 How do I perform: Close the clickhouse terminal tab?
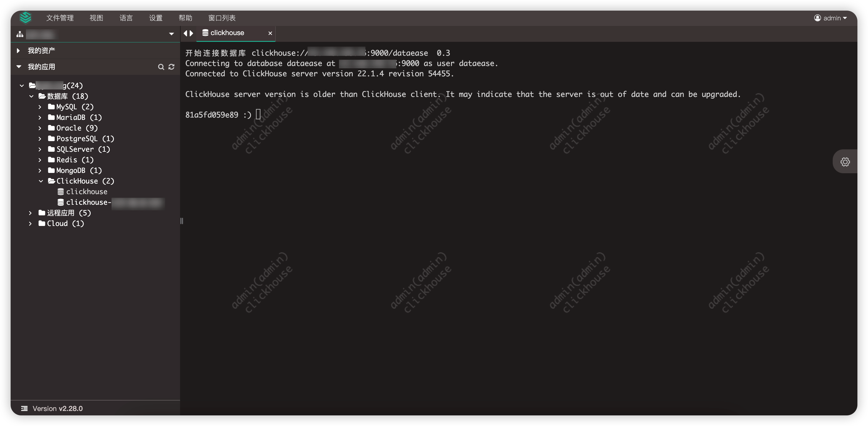(270, 33)
